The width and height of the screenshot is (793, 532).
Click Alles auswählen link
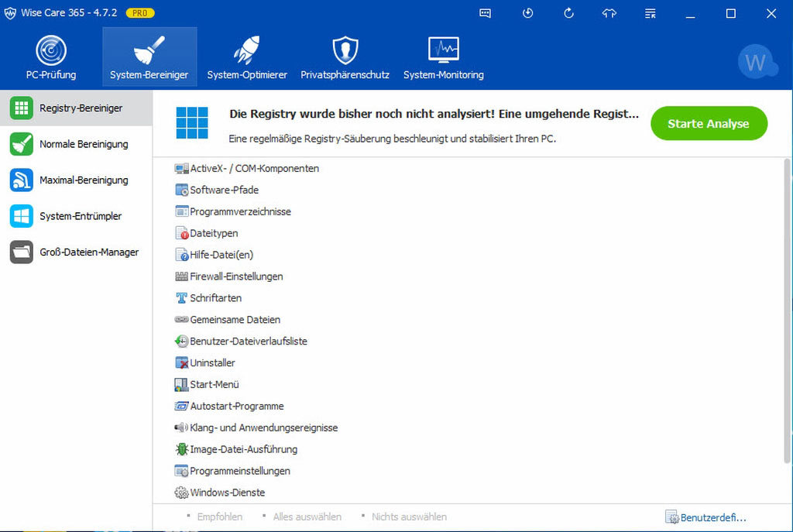[x=307, y=517]
